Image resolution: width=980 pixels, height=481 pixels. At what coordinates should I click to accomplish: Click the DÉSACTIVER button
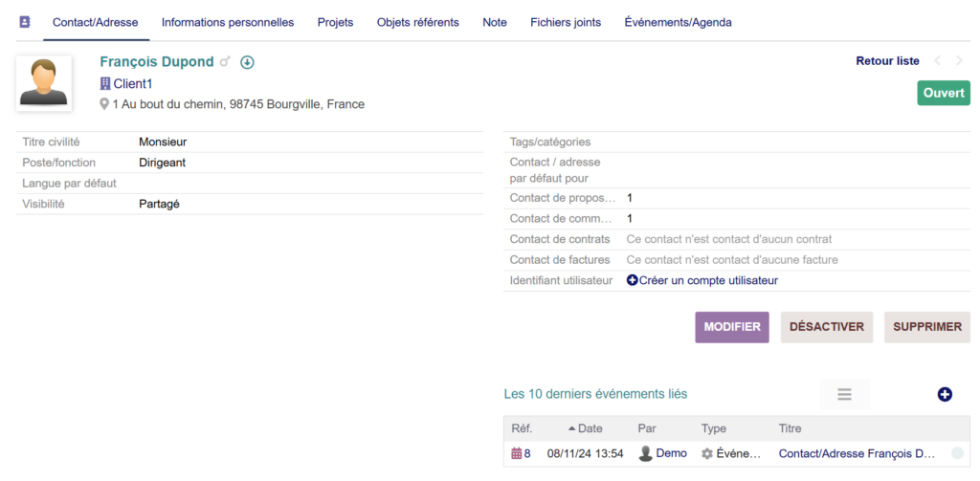pos(826,327)
